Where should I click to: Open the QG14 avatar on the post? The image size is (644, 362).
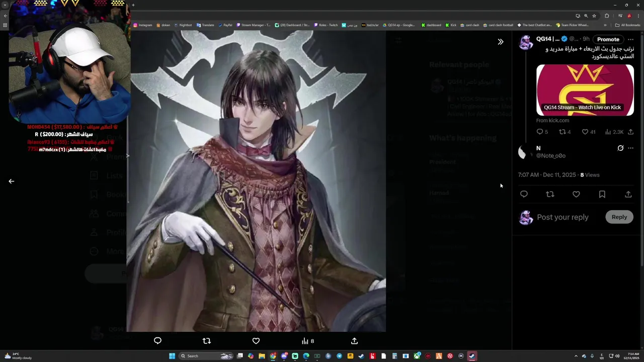pyautogui.click(x=526, y=43)
